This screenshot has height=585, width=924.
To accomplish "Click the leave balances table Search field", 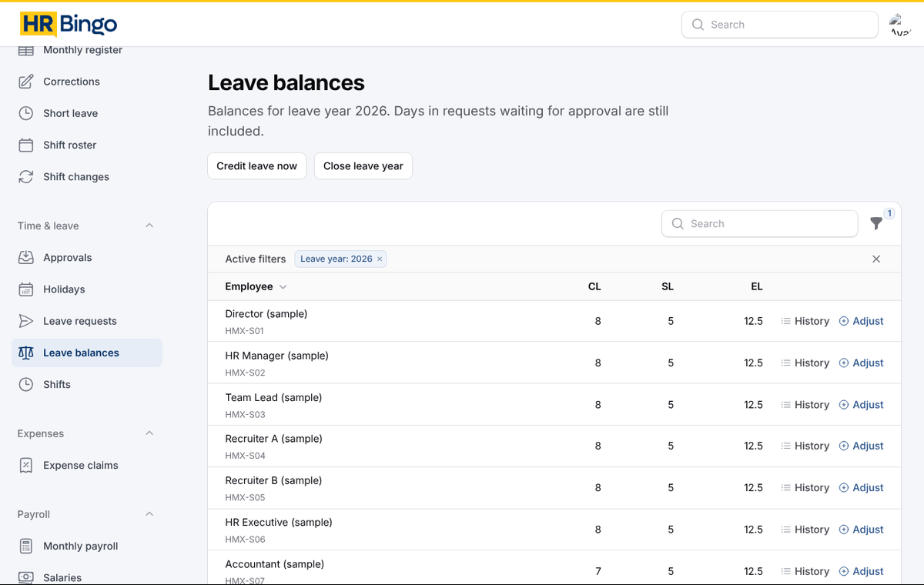I will point(760,223).
